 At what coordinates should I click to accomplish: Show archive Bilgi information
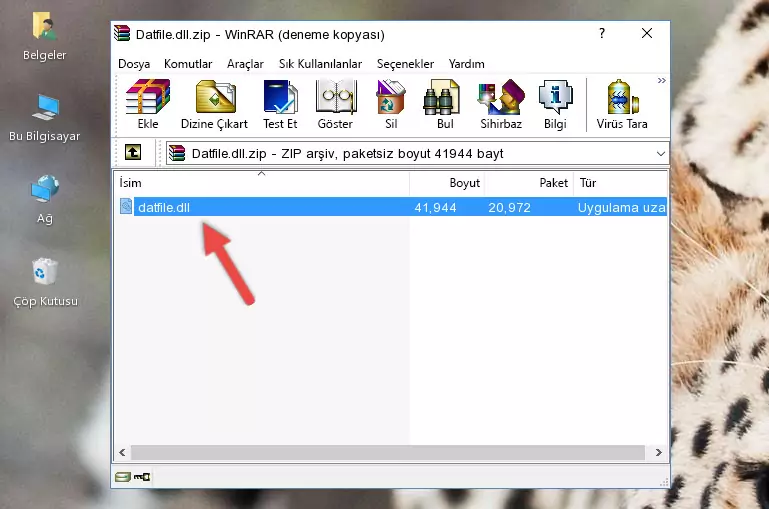pyautogui.click(x=555, y=104)
